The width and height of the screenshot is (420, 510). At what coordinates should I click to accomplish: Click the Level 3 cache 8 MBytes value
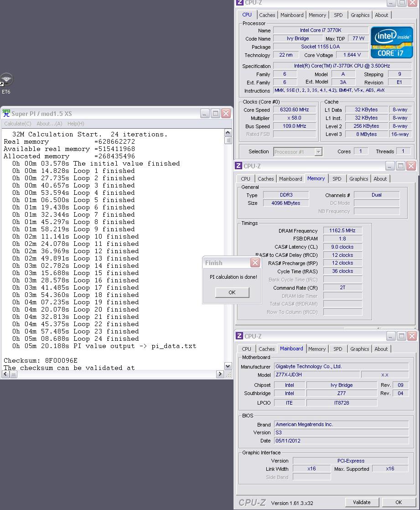point(366,134)
